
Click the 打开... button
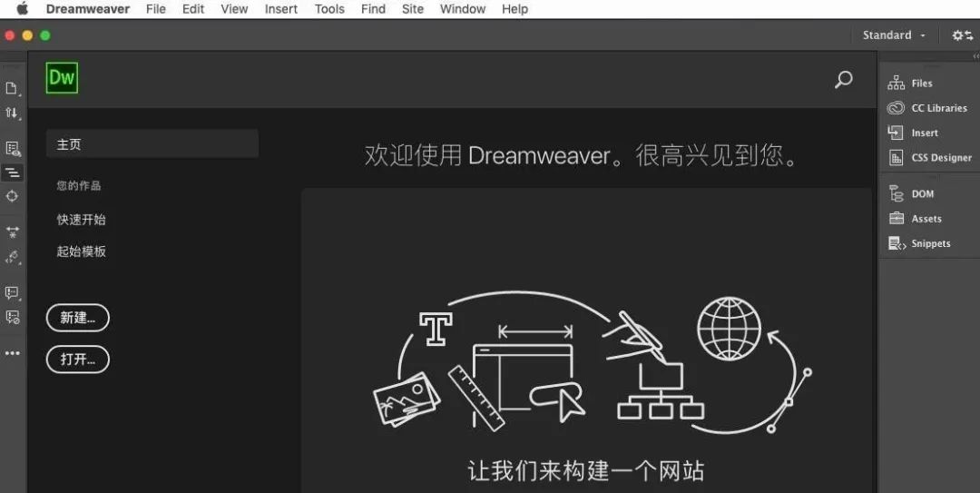(77, 360)
